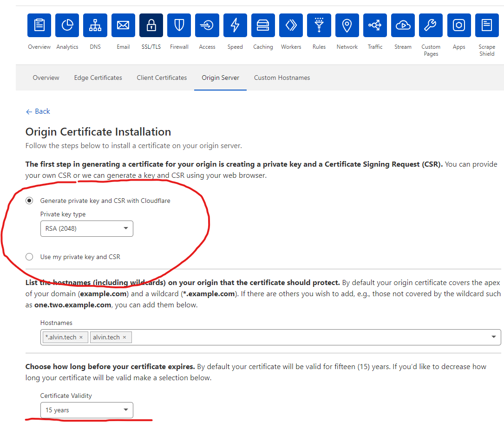Open the Overview icon in top navigation
Viewport: 504px width, 422px height.
click(x=39, y=26)
